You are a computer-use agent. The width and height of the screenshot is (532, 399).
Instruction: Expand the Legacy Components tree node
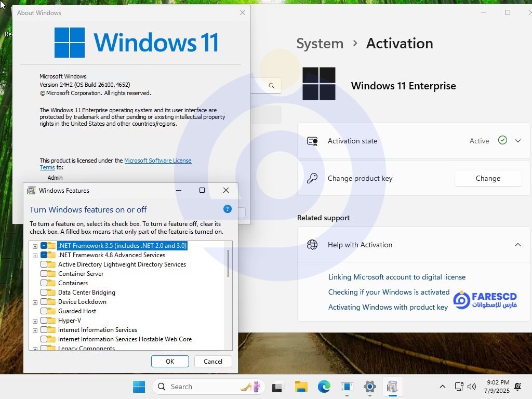(x=35, y=349)
